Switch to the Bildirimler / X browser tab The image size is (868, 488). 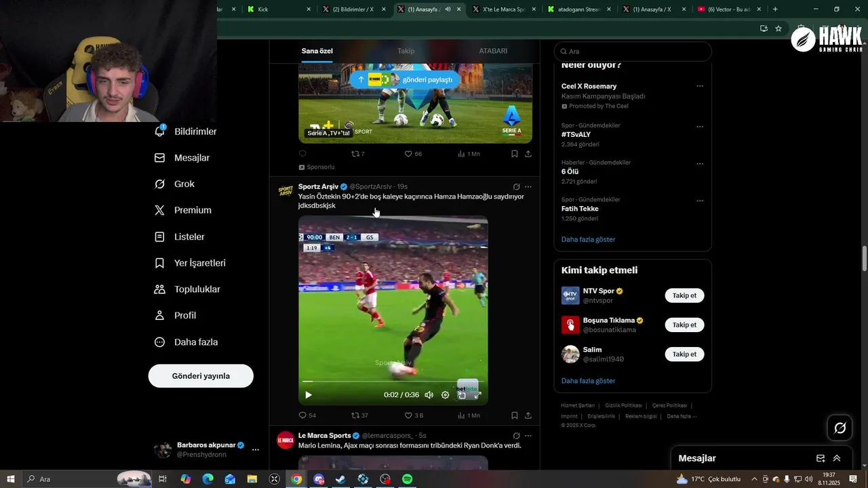pyautogui.click(x=353, y=9)
